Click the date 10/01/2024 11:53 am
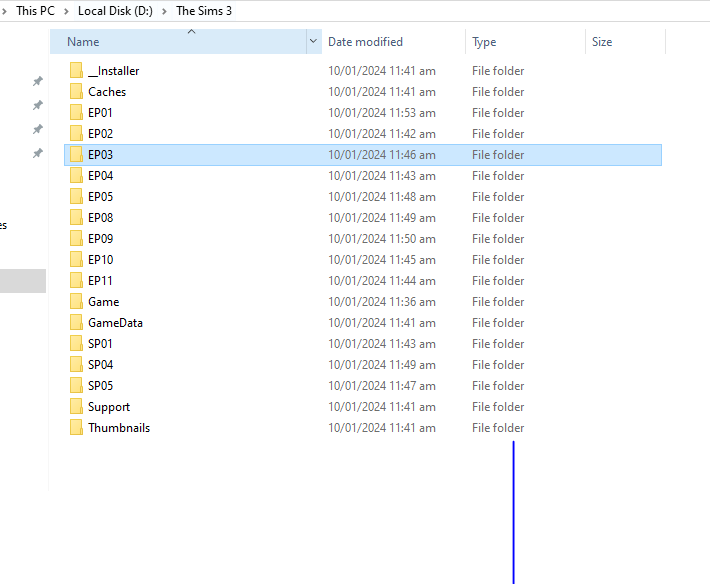 pos(382,113)
